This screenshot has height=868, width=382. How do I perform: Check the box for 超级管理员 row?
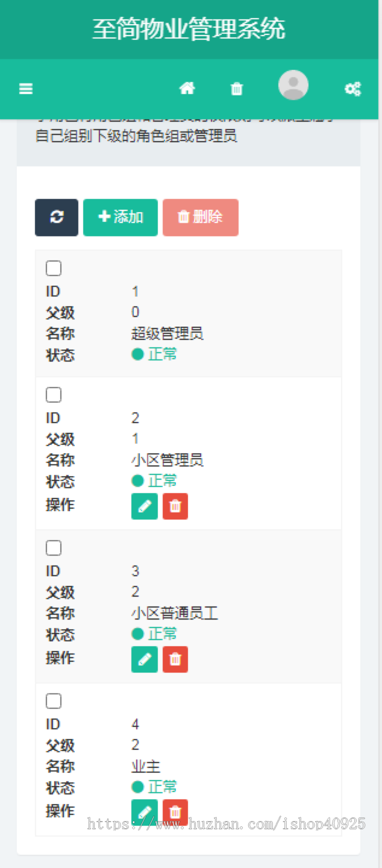(54, 268)
